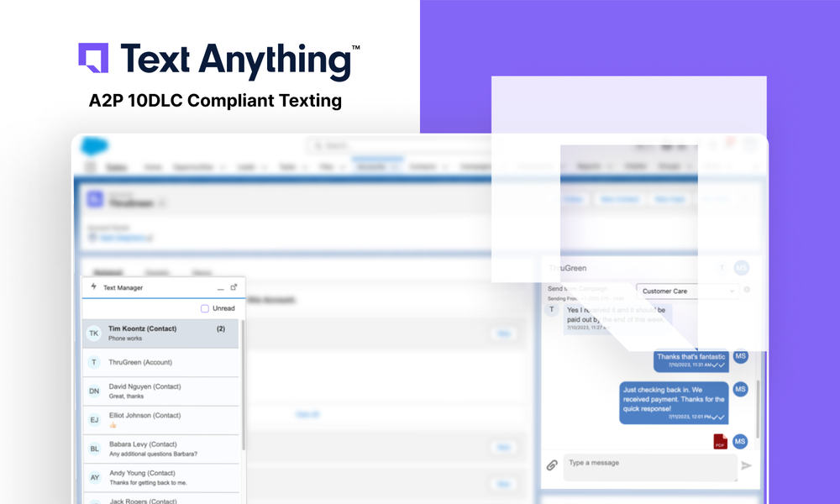840x504 pixels.
Task: Expand the chevron beside the ThruGreen account name
Action: click(x=163, y=201)
